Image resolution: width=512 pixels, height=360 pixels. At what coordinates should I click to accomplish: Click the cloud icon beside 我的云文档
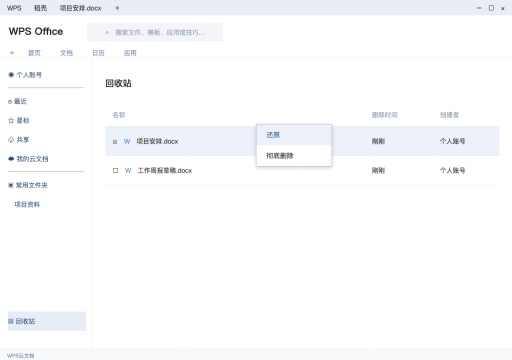[x=11, y=159]
